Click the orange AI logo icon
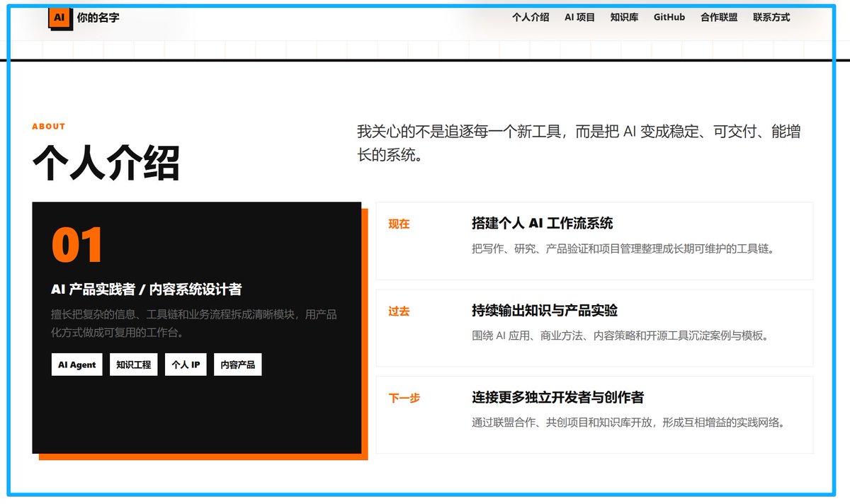The image size is (850, 504). 59,18
